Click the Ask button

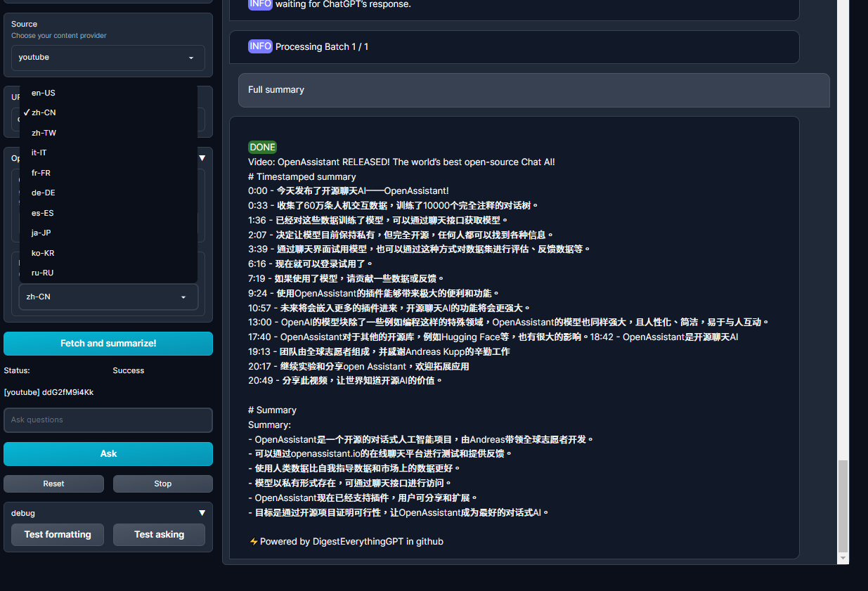click(108, 454)
